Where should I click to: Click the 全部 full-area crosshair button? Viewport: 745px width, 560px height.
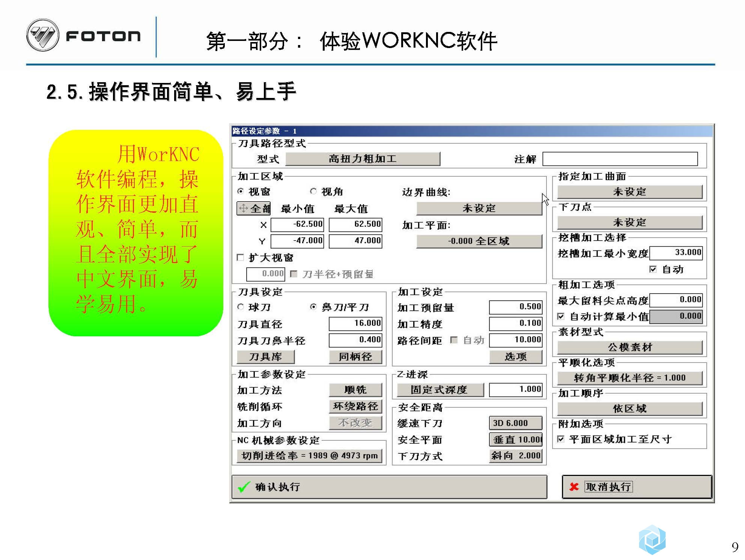click(254, 208)
